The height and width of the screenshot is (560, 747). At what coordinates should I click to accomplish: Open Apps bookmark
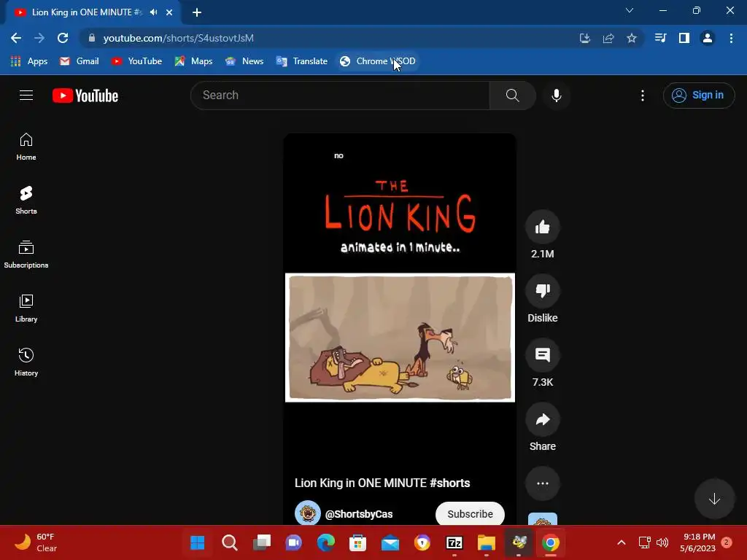coord(29,61)
